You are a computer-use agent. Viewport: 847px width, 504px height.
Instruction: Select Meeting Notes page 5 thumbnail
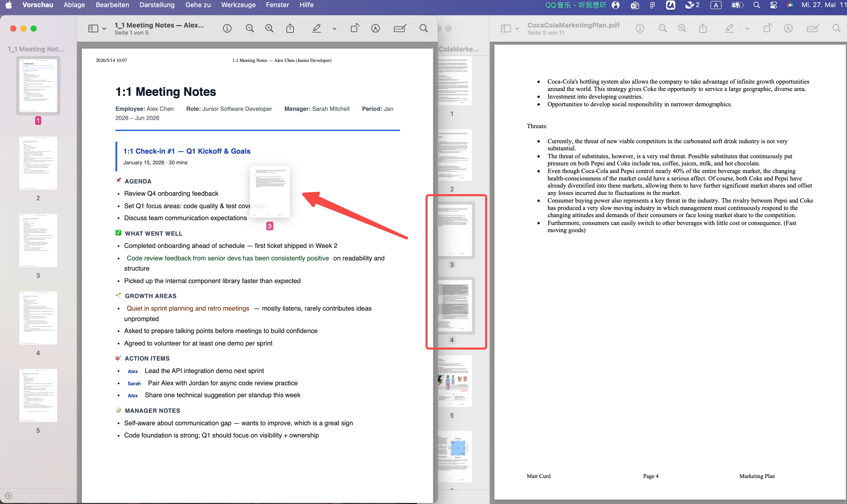[38, 395]
